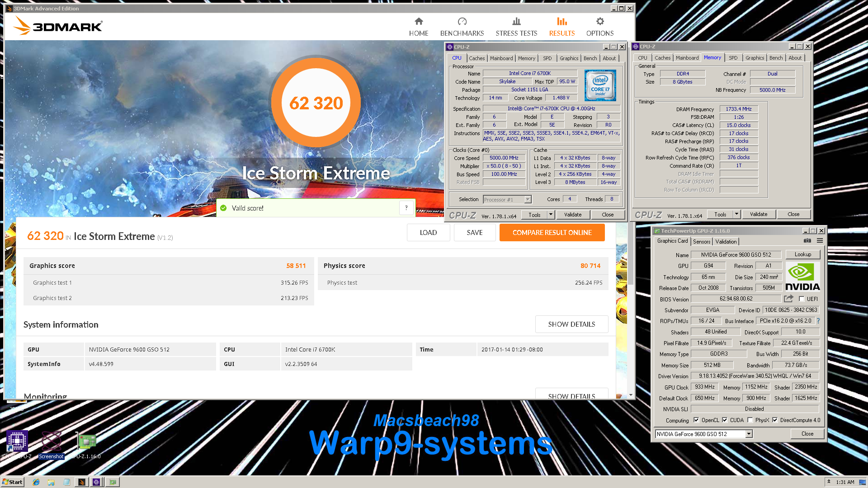Click the LOAD result button
Screen dimensions: 868x488
(x=428, y=232)
